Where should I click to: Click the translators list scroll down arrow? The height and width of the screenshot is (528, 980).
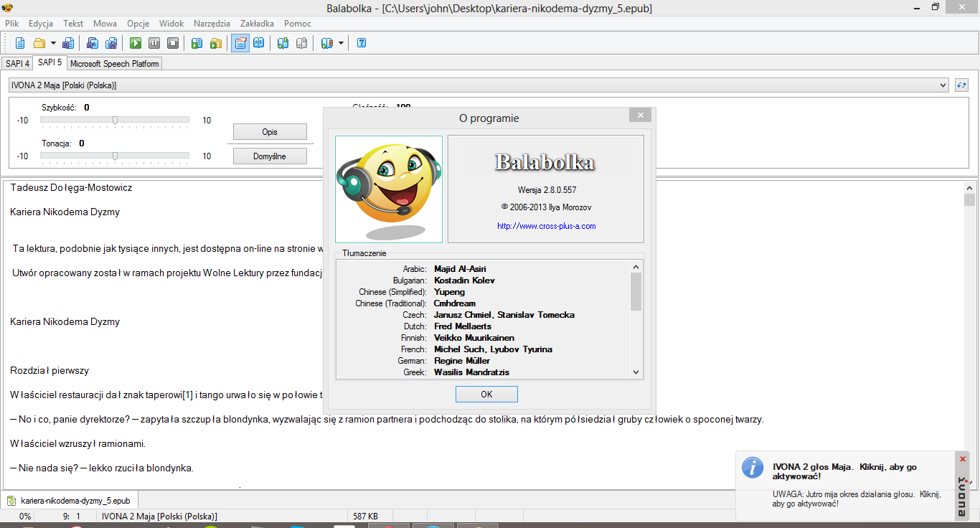636,372
